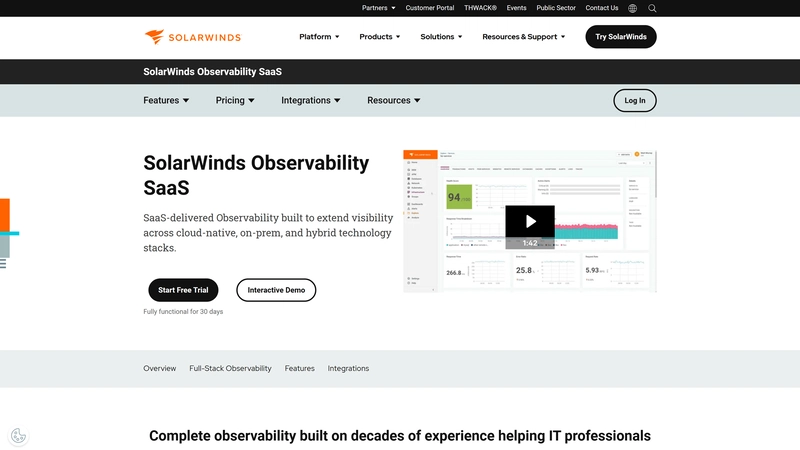This screenshot has width=800, height=450.
Task: Go to the Events page
Action: [516, 8]
